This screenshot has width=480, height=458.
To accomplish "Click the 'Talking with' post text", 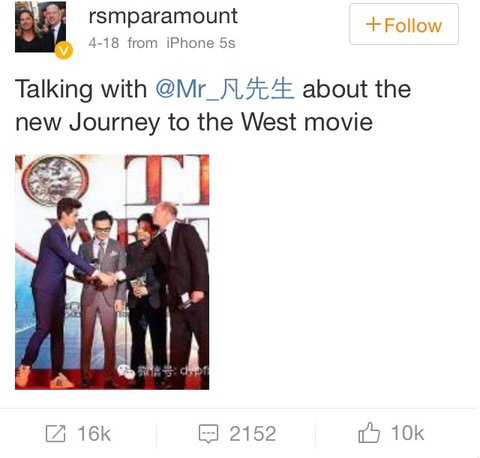I will [x=81, y=89].
